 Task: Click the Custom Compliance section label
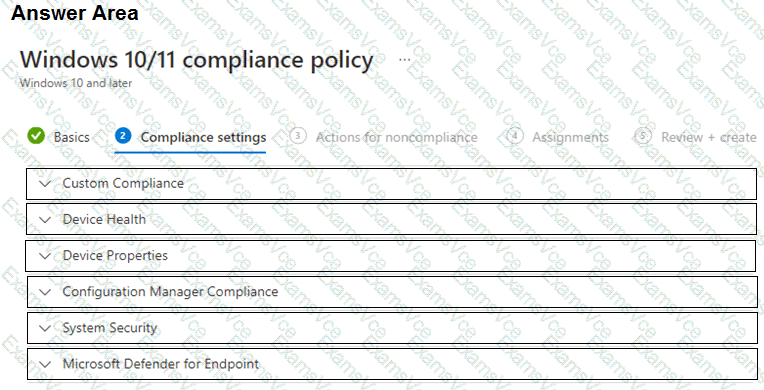pyautogui.click(x=123, y=183)
